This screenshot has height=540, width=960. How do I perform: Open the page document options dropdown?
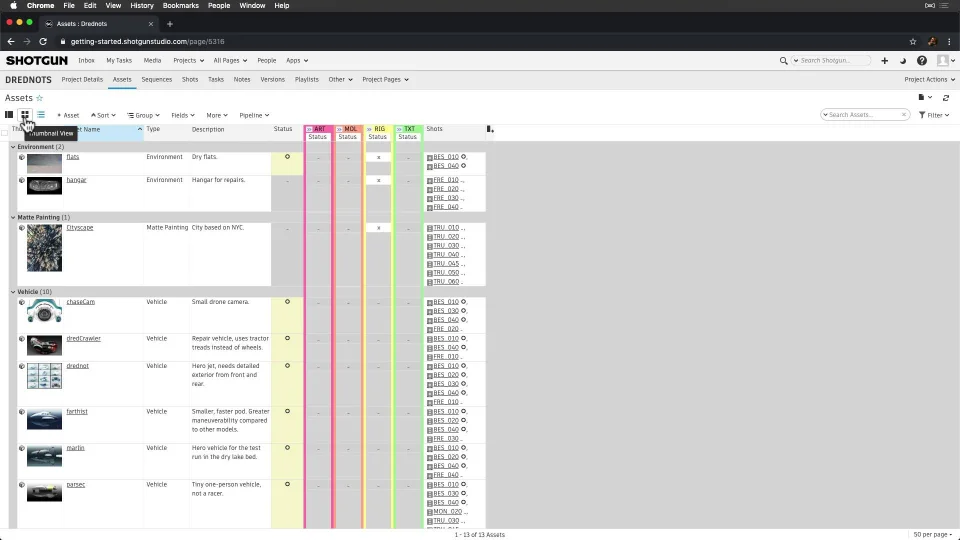coord(925,97)
